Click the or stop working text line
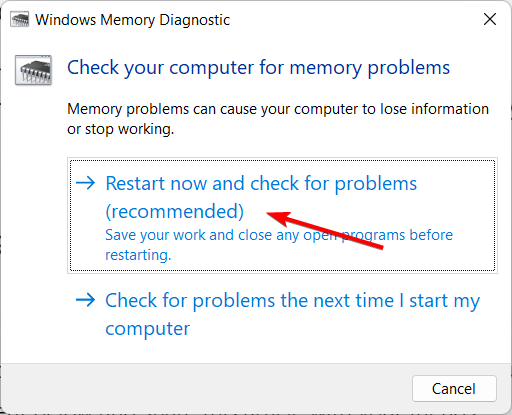The image size is (512, 415). click(x=120, y=129)
